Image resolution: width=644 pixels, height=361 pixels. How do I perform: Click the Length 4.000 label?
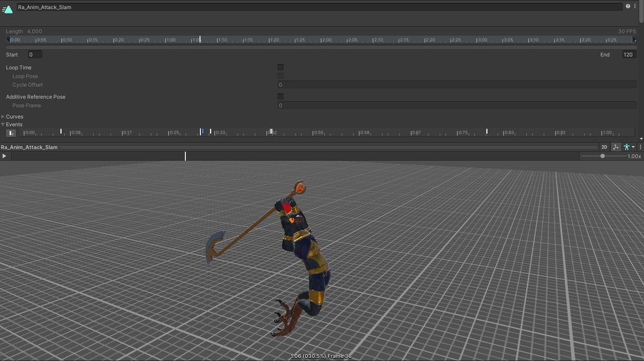pyautogui.click(x=24, y=31)
